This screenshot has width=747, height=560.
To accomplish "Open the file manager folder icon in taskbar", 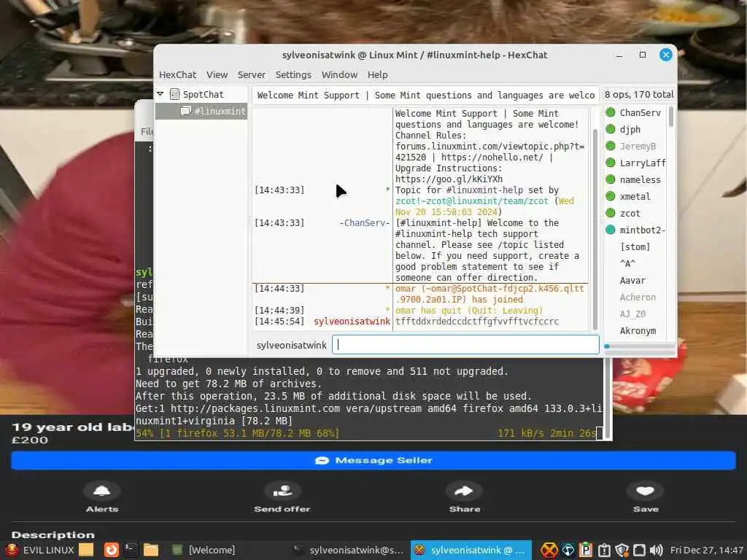I will coord(150,550).
